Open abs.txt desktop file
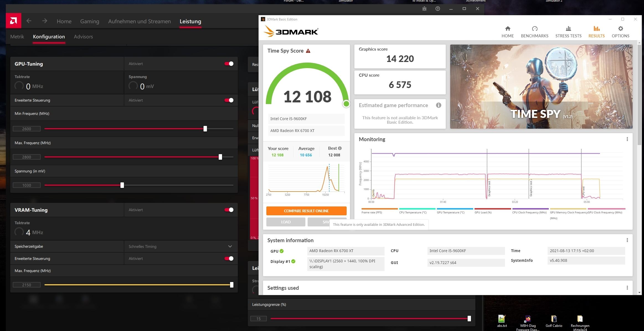 click(502, 321)
